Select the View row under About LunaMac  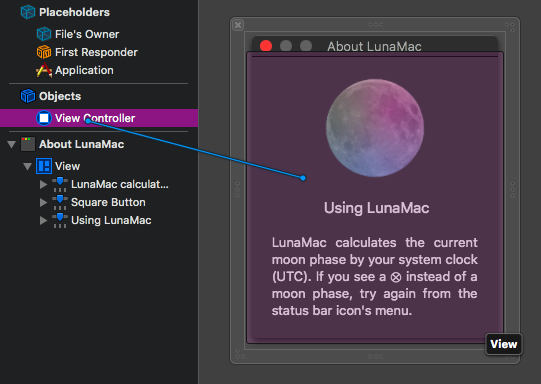67,166
